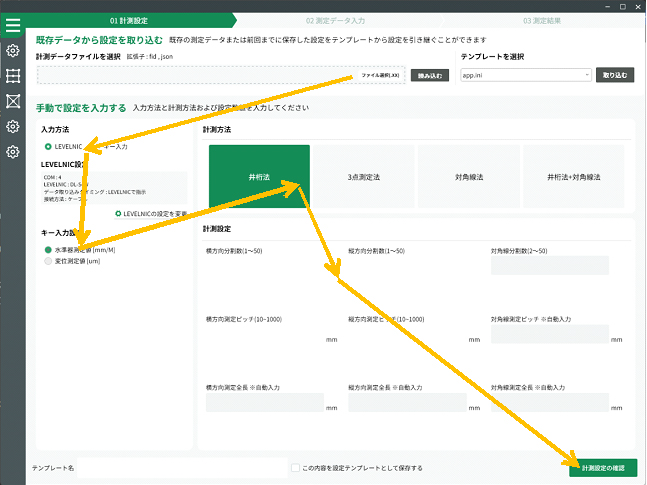
Task: Click the gear icon directly below the hamburger menu
Action: 13,51
